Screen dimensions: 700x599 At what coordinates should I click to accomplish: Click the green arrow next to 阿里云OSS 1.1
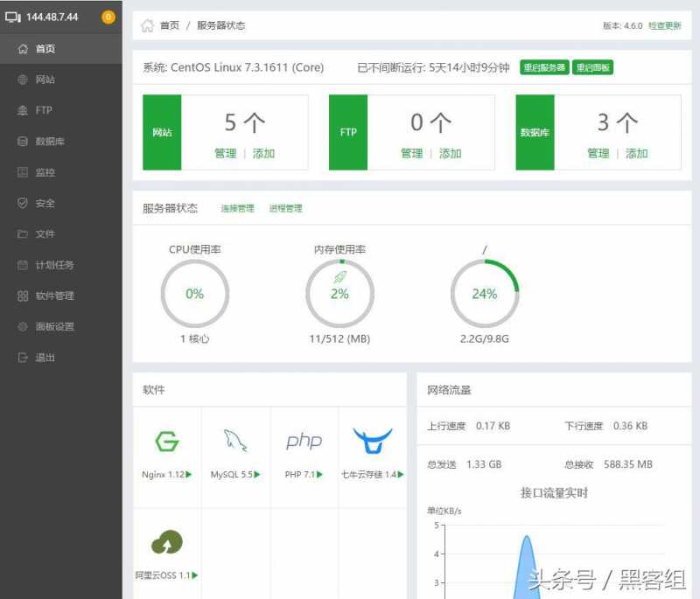(194, 575)
